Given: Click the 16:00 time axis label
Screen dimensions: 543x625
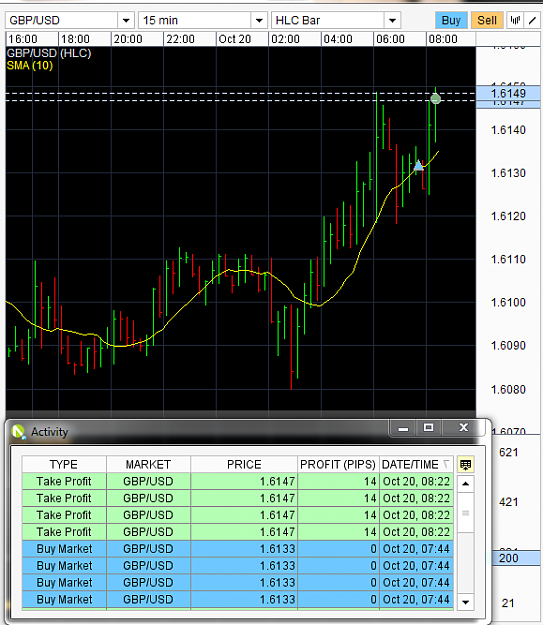Looking at the screenshot, I should [x=23, y=39].
